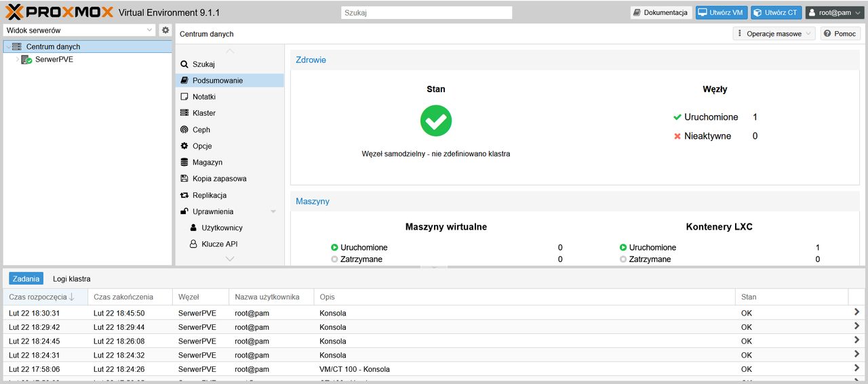Click the Opis column header

[524, 297]
